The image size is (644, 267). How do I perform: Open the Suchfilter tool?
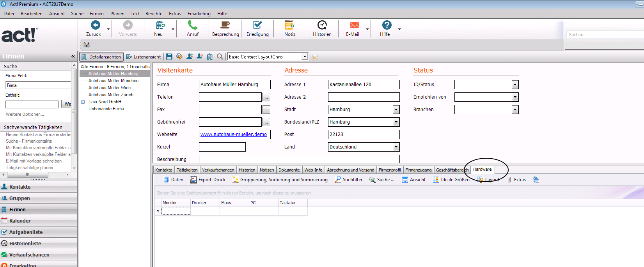(349, 180)
